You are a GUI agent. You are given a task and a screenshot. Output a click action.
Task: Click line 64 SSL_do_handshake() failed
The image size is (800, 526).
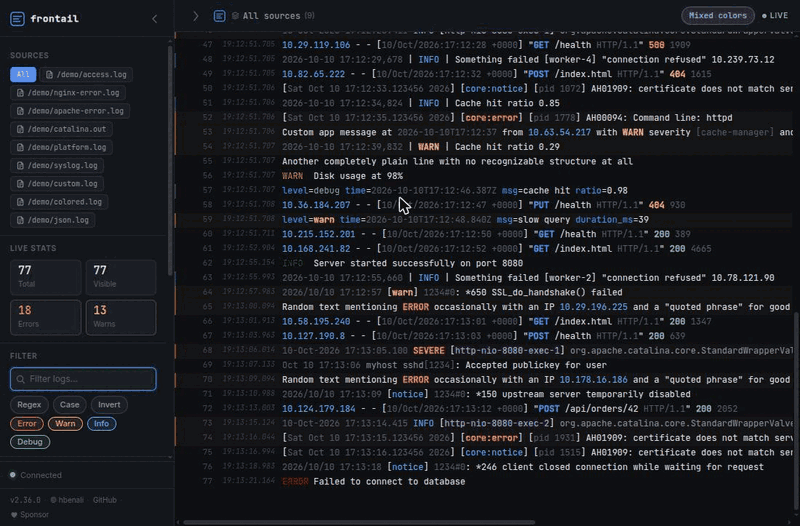[x=485, y=292]
